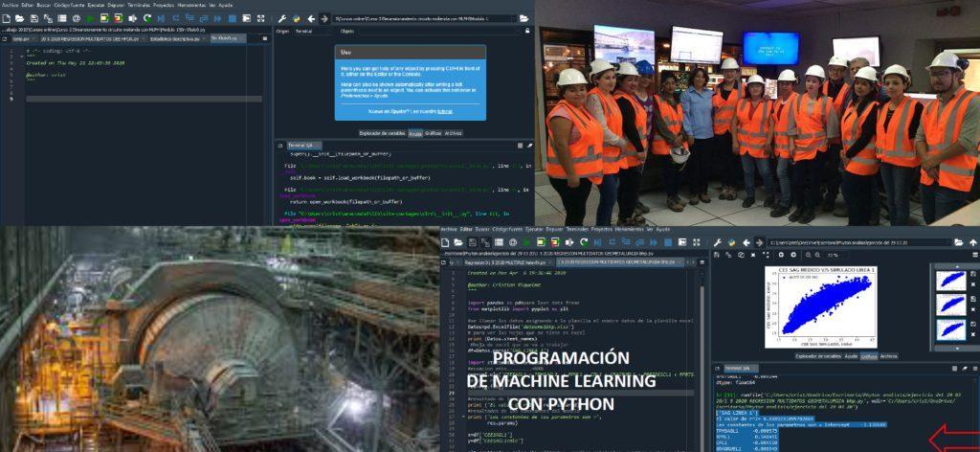This screenshot has height=452, width=980.
Task: Open Archivo menu in top-left Spyder
Action: 10,5
